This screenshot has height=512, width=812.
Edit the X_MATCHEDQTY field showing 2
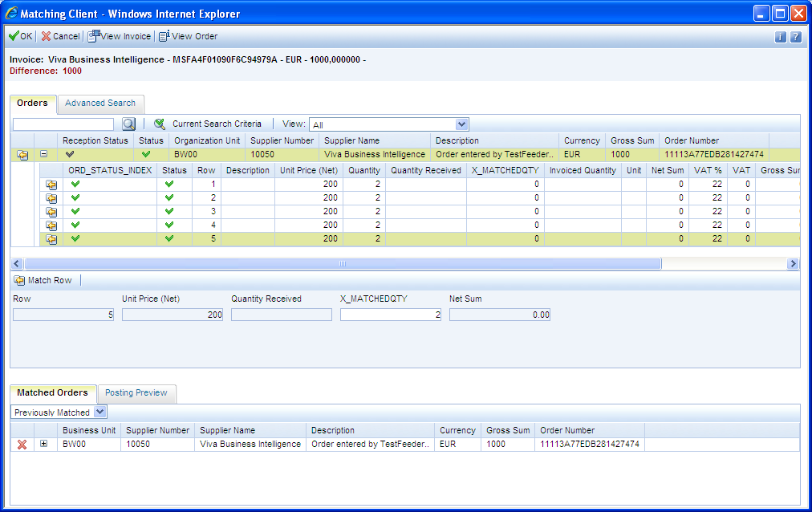click(x=391, y=315)
